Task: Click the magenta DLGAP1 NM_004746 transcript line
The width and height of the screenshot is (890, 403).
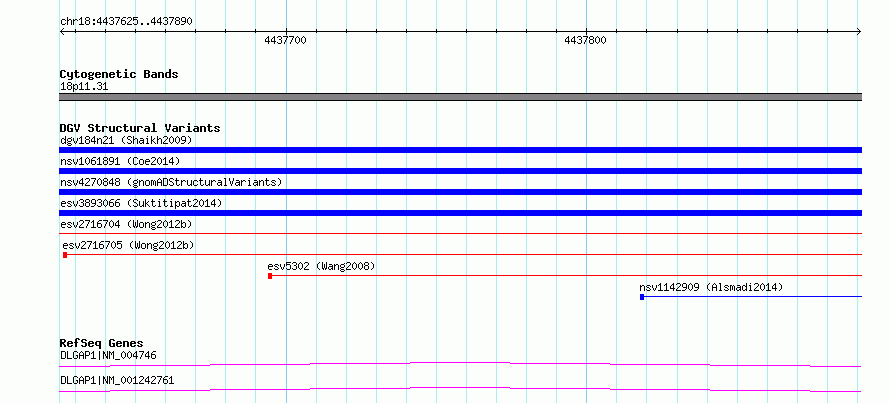Action: [460, 364]
